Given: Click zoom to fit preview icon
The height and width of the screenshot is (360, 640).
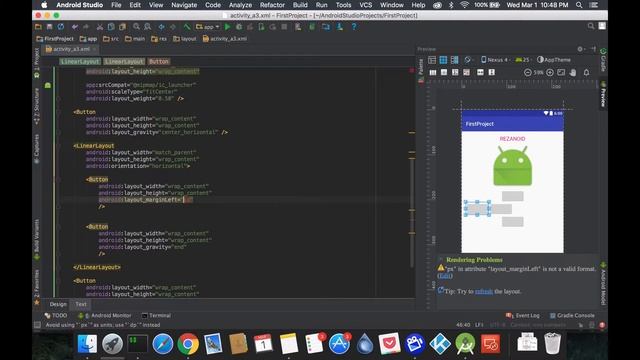Looking at the screenshot, I should click(561, 72).
